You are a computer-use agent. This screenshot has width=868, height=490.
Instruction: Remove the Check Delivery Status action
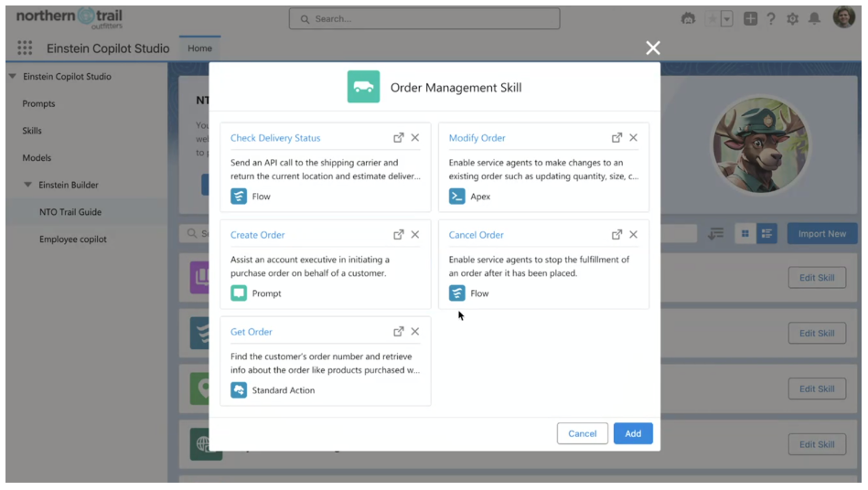[415, 138]
